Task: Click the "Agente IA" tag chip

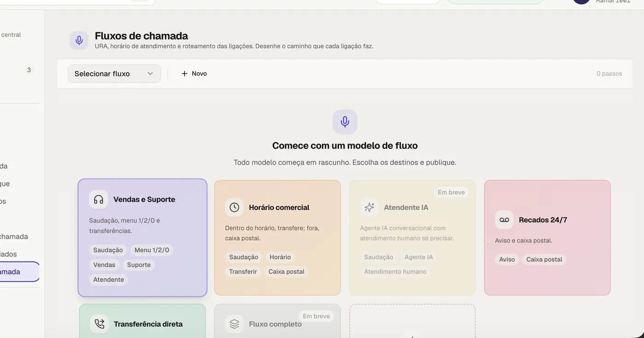Action: 419,257
